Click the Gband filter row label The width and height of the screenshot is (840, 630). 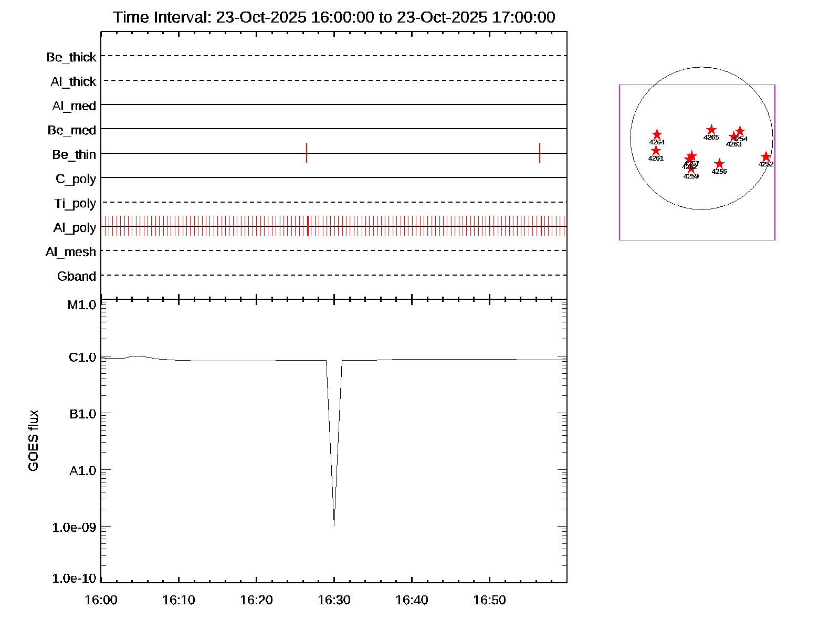pyautogui.click(x=77, y=276)
